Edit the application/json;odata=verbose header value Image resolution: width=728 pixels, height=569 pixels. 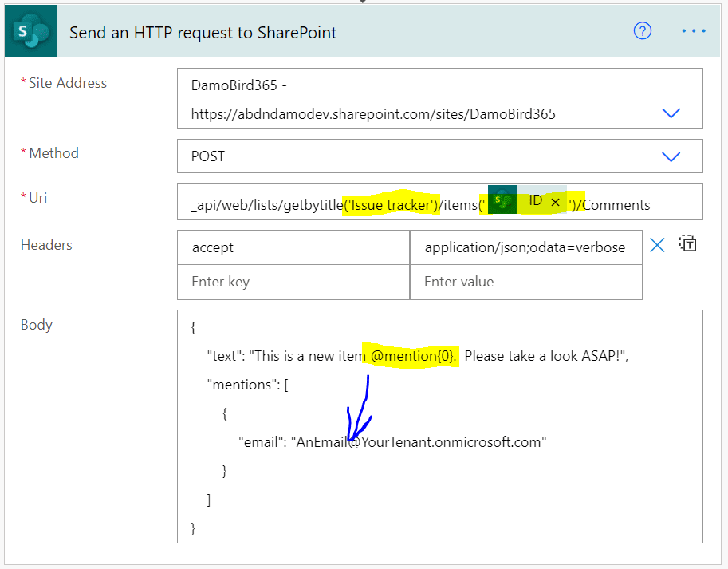pos(525,247)
